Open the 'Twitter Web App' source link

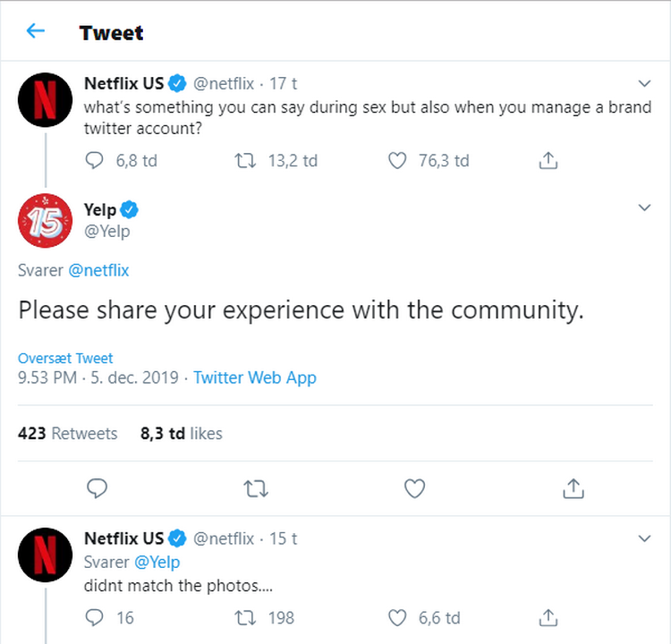click(255, 377)
